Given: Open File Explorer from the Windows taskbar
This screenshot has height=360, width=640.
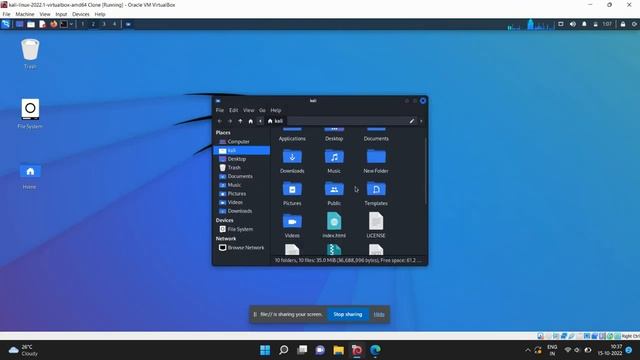Looking at the screenshot, I should 338,350.
